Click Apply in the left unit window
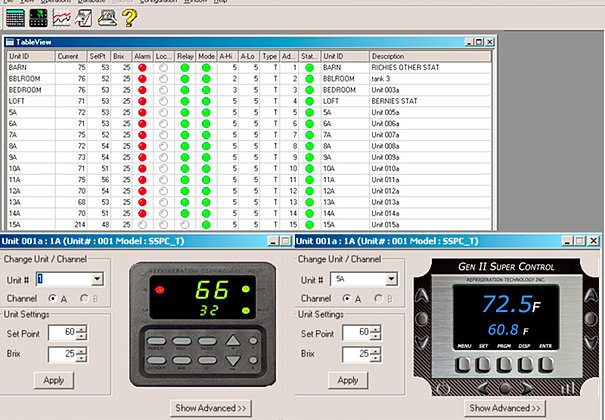The image size is (605, 420). point(54,380)
